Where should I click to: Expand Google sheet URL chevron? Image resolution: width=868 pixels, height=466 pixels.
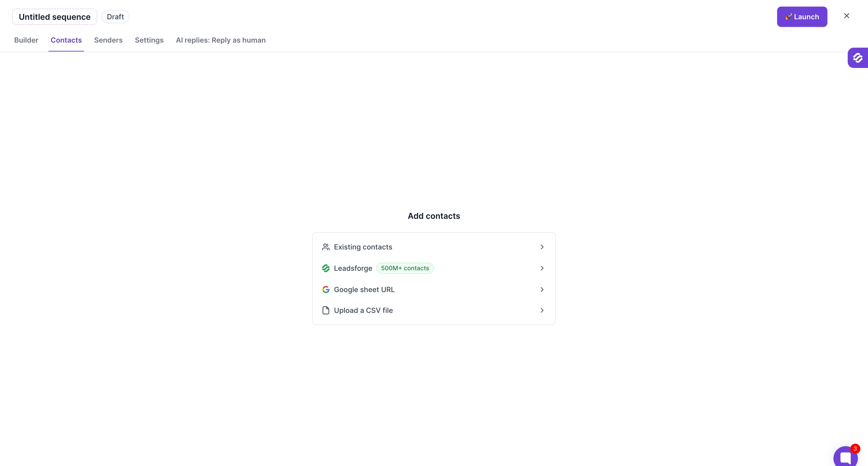tap(542, 289)
